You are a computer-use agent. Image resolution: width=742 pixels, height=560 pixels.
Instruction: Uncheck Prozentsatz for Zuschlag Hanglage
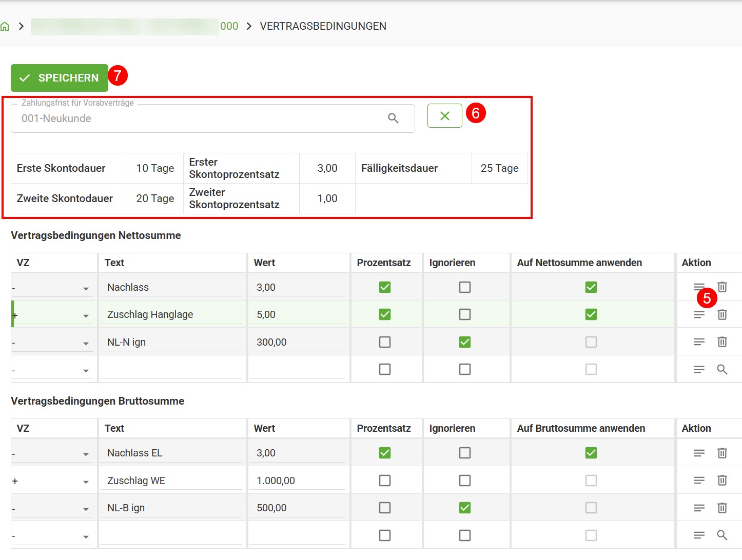[x=385, y=314]
